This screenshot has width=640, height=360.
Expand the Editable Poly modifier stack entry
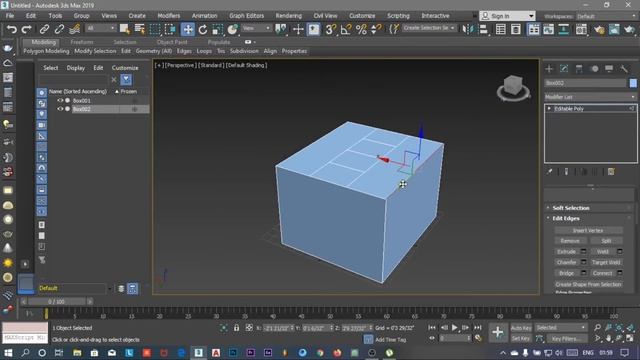pos(549,109)
